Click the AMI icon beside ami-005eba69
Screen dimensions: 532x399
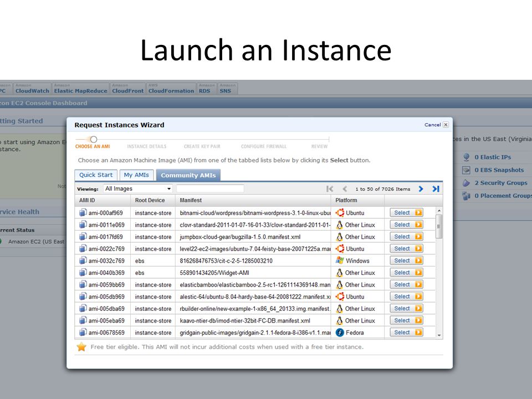83,321
